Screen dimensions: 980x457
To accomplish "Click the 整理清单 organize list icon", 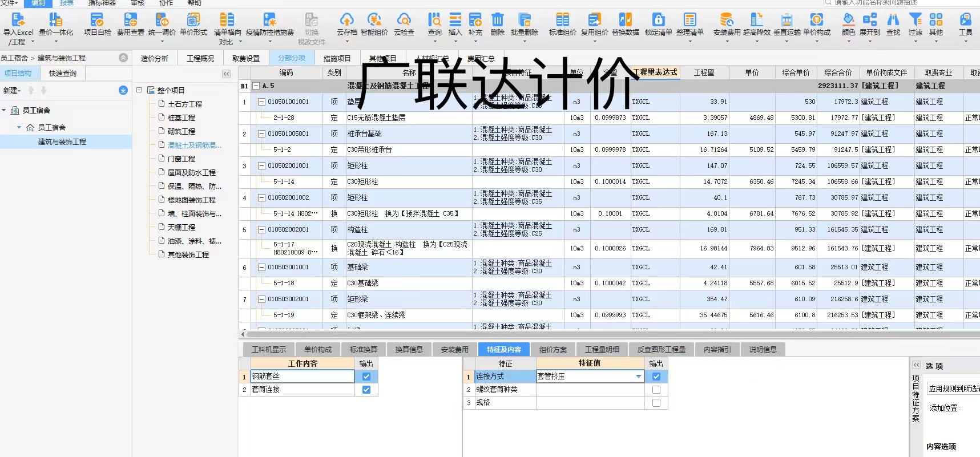I will click(x=689, y=21).
